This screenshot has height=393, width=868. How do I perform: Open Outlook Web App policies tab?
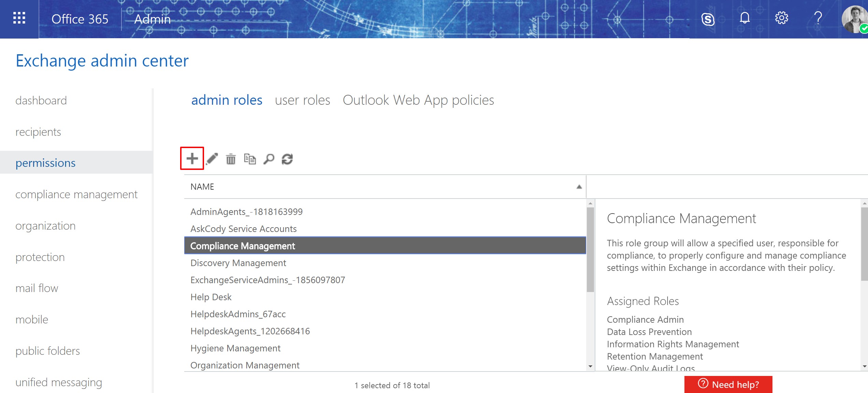[x=418, y=100]
